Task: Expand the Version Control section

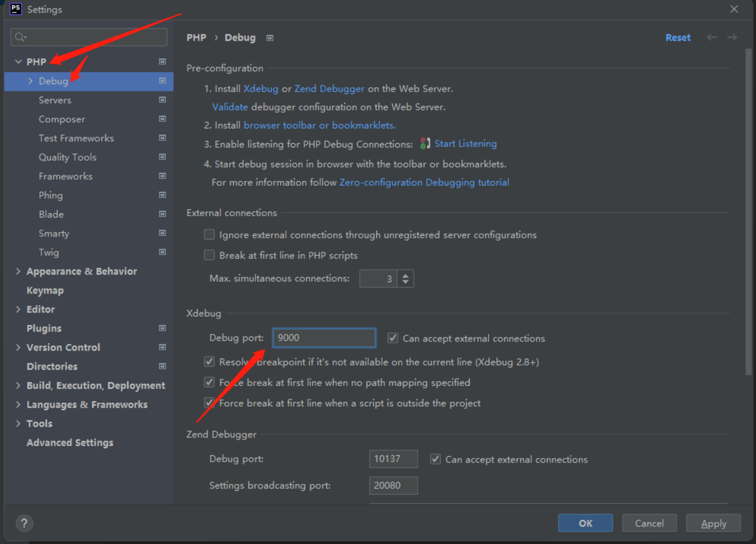Action: (x=18, y=347)
